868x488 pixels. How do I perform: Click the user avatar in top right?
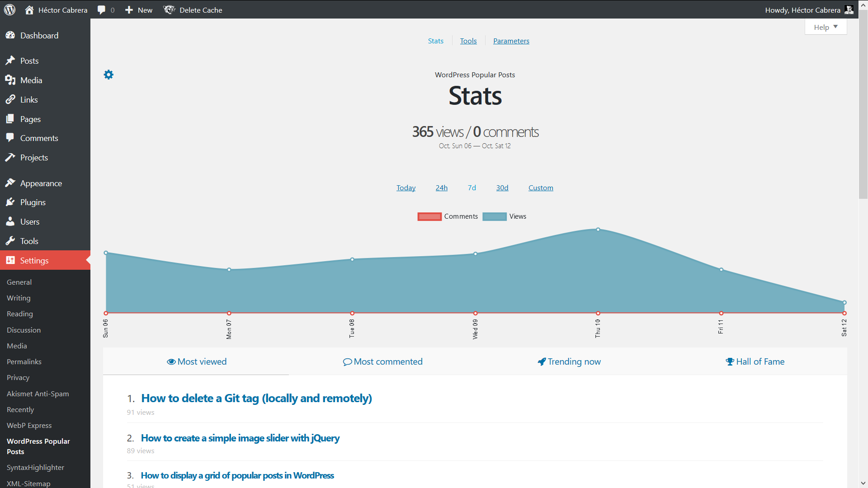point(849,9)
